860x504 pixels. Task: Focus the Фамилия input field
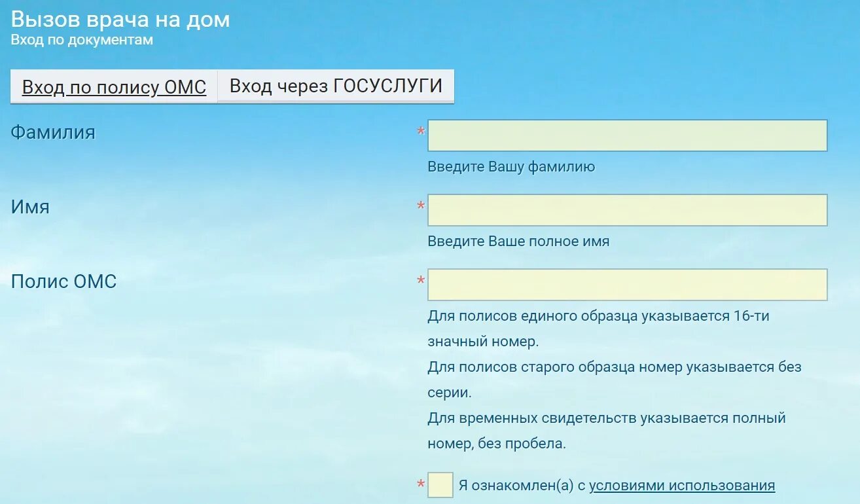click(x=628, y=135)
